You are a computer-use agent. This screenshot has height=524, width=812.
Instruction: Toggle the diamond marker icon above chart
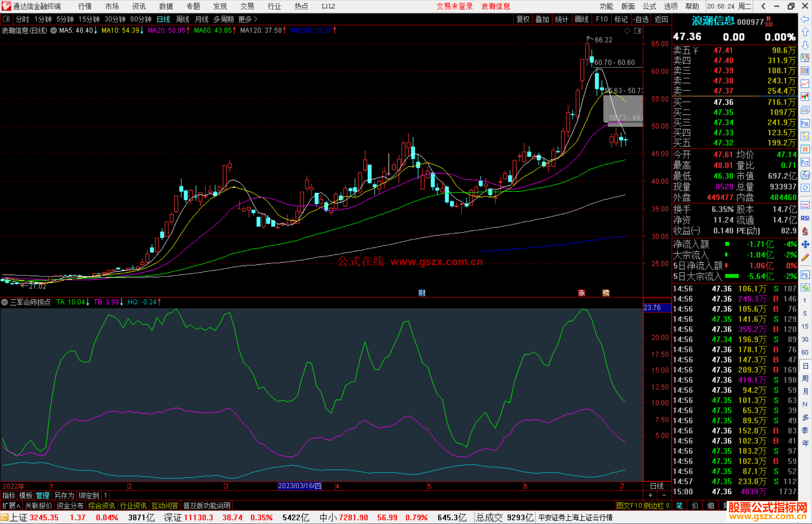tap(627, 31)
